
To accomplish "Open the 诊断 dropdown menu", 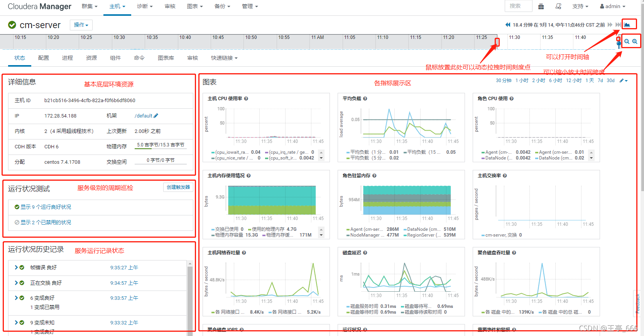I will pyautogui.click(x=145, y=6).
